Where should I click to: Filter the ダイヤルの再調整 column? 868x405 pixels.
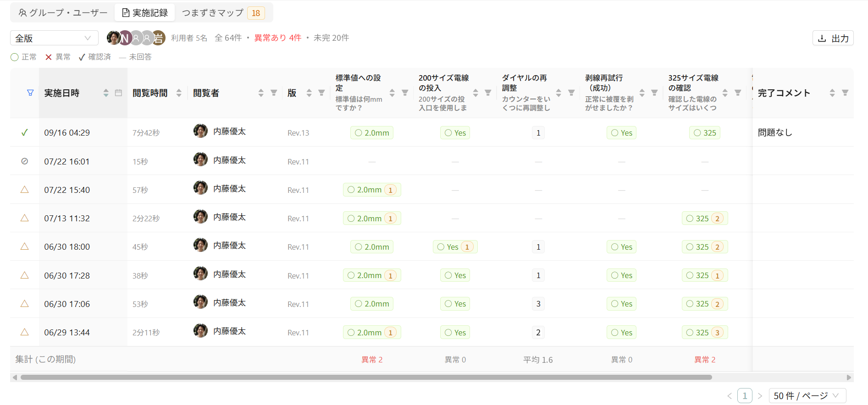pos(571,93)
